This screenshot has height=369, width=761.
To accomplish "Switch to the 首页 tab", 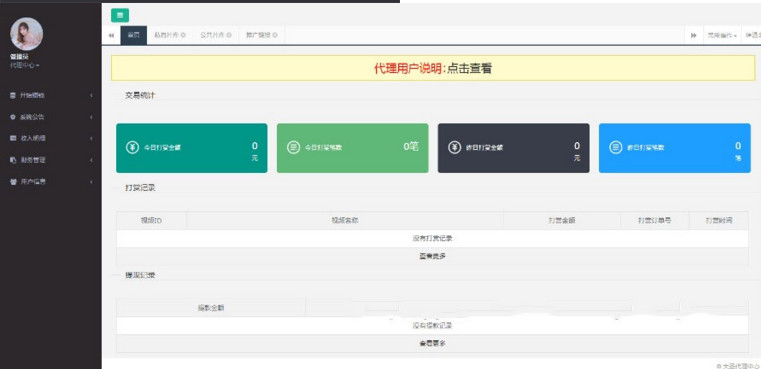I will click(x=133, y=35).
